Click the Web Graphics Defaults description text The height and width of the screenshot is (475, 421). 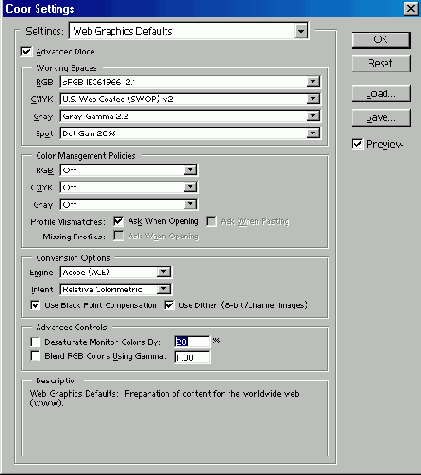[x=164, y=398]
